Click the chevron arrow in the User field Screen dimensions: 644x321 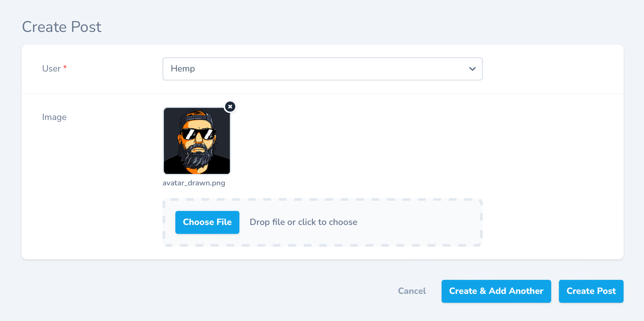click(472, 69)
